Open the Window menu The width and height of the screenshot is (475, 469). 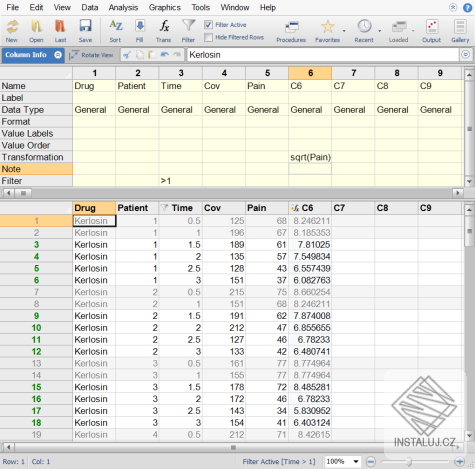pyautogui.click(x=235, y=7)
